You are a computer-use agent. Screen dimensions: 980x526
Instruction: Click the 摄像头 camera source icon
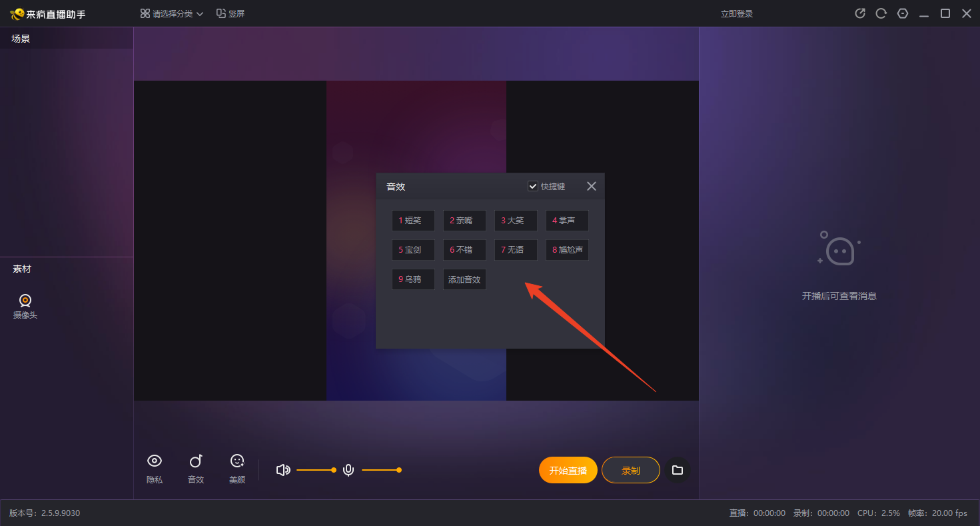[24, 300]
